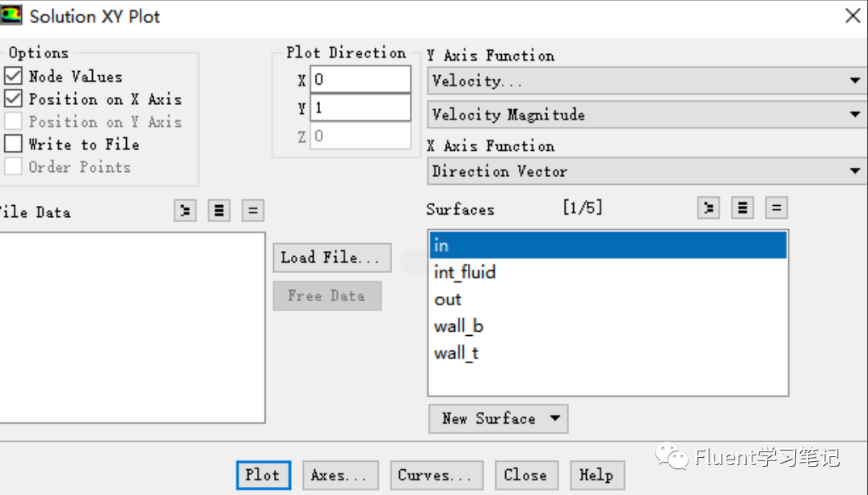Disable Position on X Axis
Viewport: 868px width, 495px height.
(14, 99)
